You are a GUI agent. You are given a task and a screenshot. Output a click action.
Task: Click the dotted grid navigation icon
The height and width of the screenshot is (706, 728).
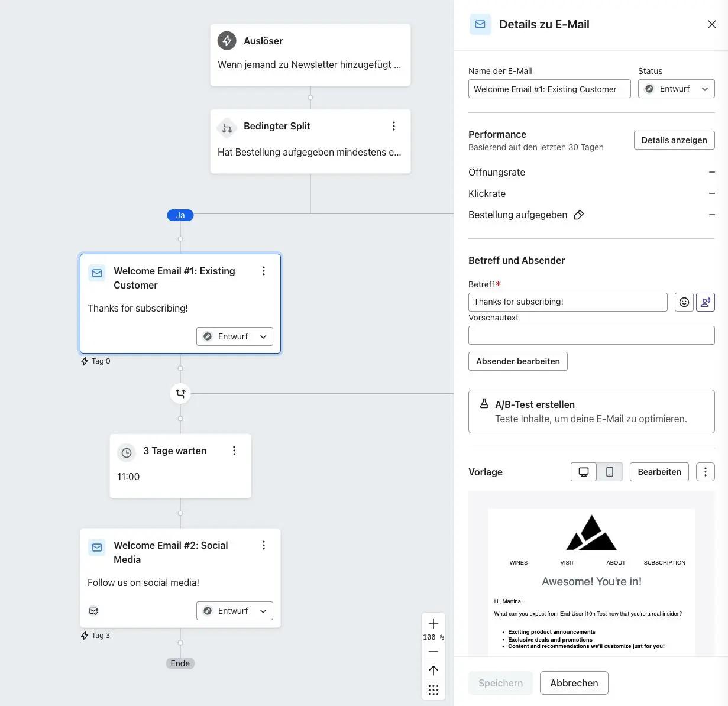[433, 689]
